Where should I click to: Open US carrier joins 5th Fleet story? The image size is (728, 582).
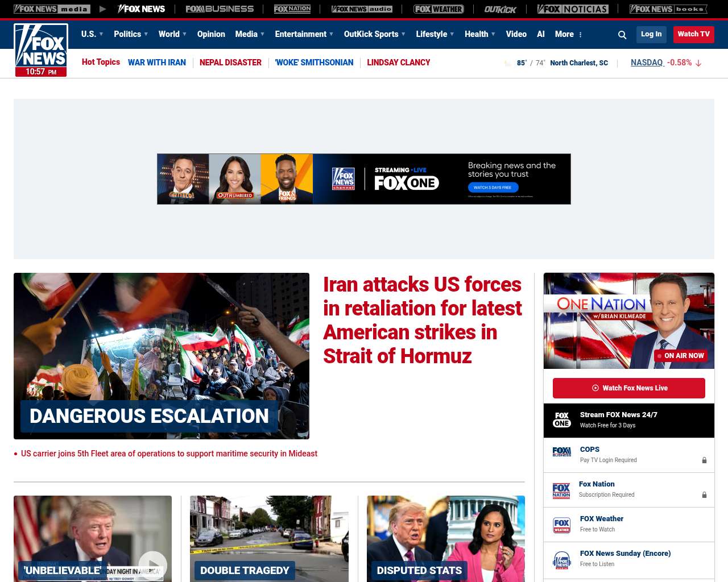169,454
